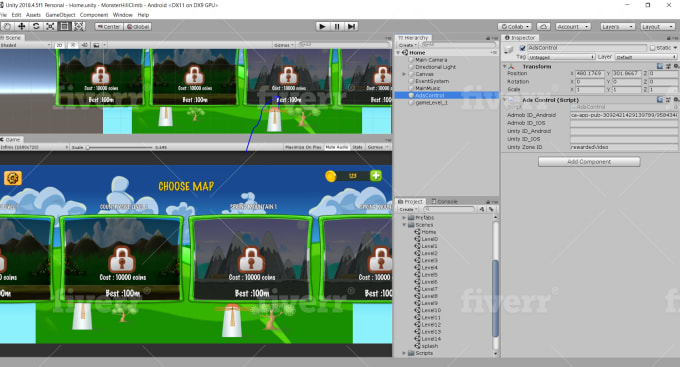Open the Assets menu
This screenshot has height=367, width=680.
(33, 15)
